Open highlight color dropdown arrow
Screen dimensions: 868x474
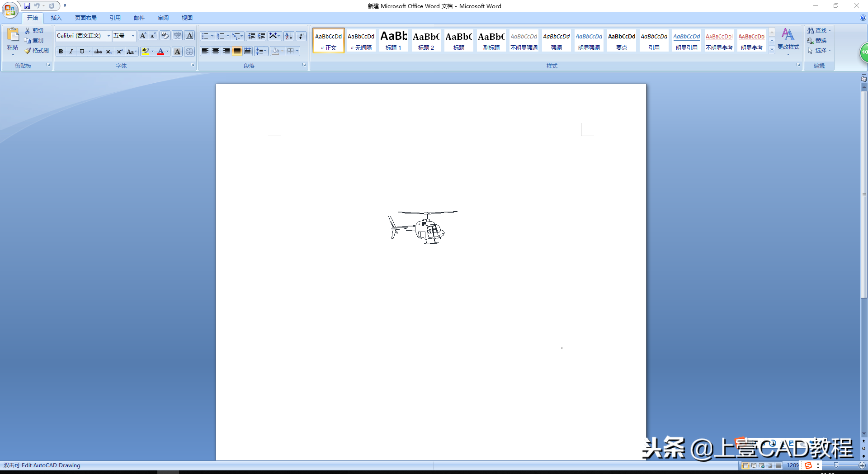(152, 52)
